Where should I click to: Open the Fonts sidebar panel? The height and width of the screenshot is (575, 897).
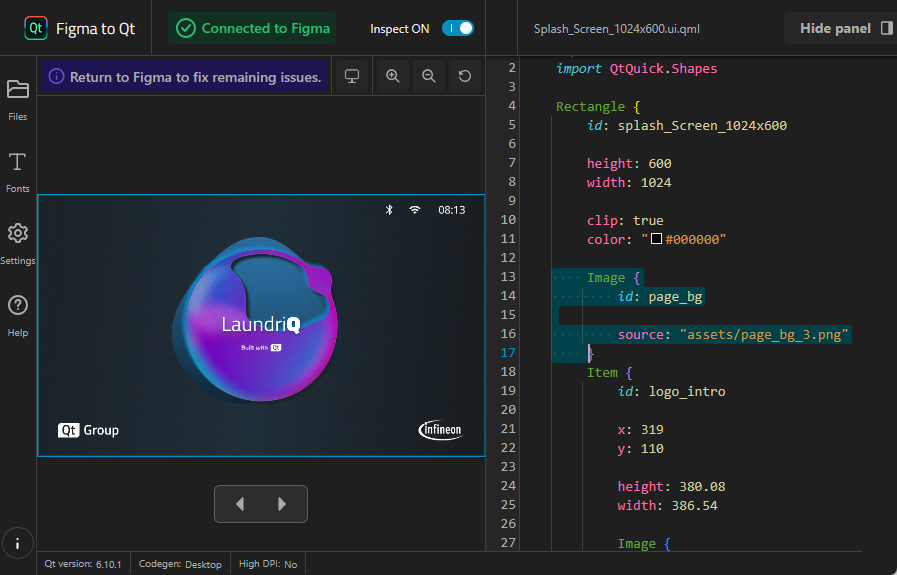click(x=18, y=172)
